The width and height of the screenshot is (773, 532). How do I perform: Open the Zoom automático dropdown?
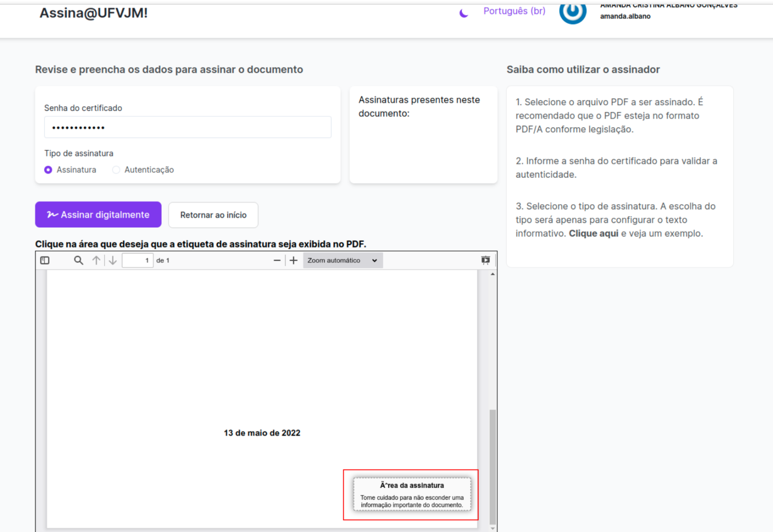pos(343,260)
